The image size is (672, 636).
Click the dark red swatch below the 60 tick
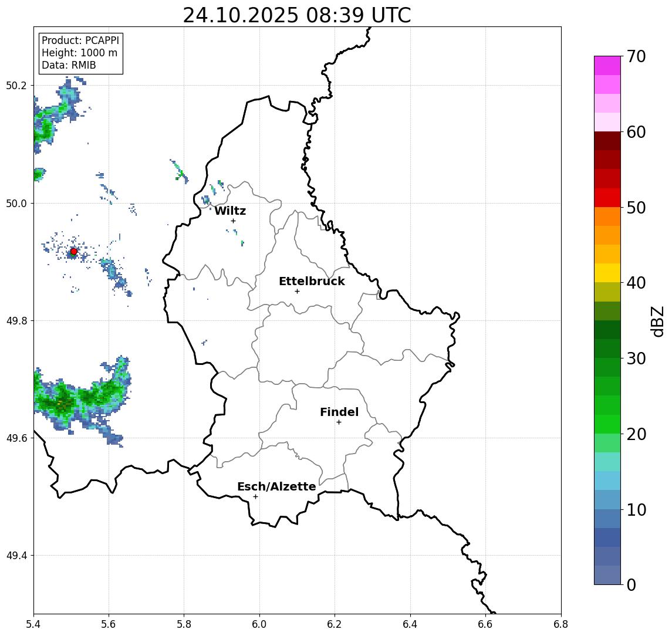607,141
